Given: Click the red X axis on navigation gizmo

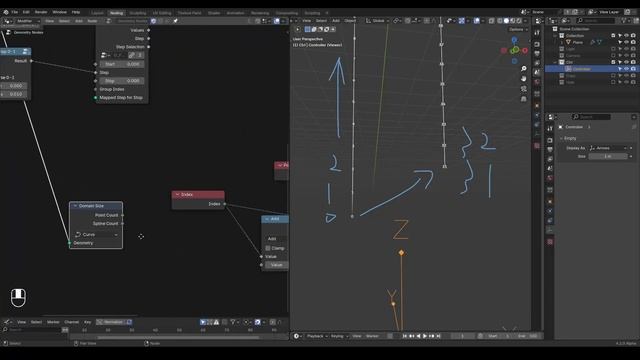Looking at the screenshot, I should 524,51.
